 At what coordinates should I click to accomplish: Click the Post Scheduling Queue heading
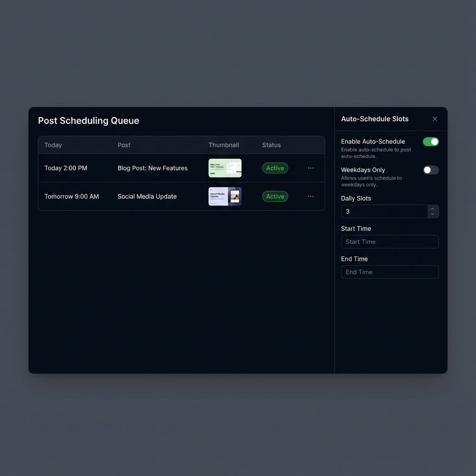88,120
